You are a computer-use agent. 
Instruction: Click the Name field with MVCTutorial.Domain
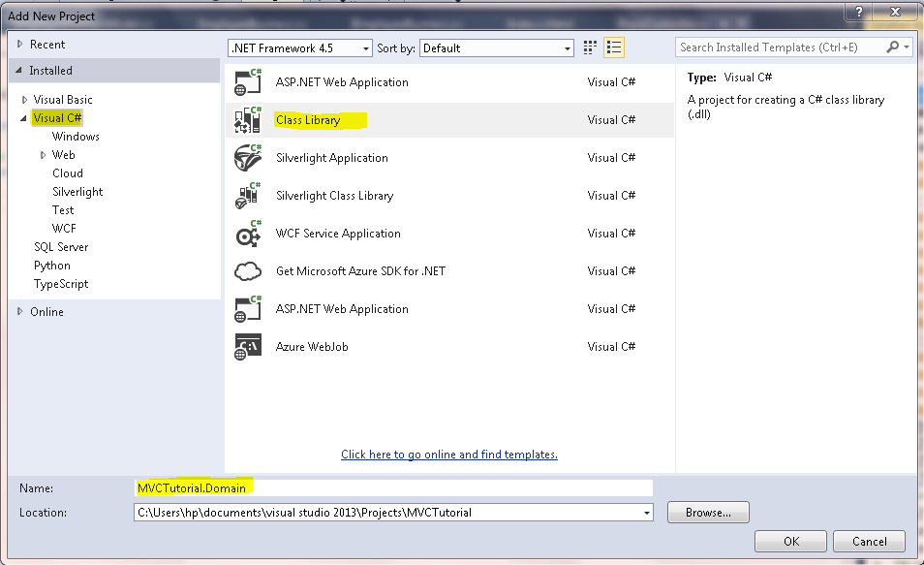[393, 487]
